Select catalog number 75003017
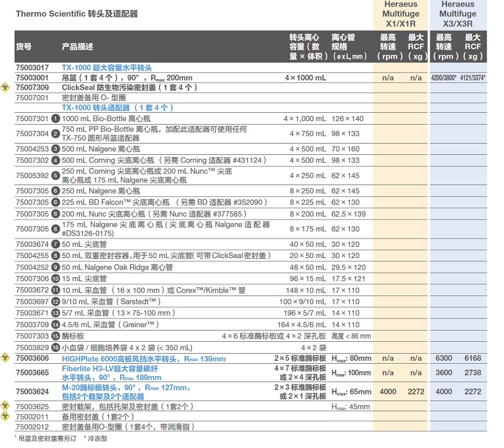This screenshot has height=448, width=504. click(x=32, y=68)
